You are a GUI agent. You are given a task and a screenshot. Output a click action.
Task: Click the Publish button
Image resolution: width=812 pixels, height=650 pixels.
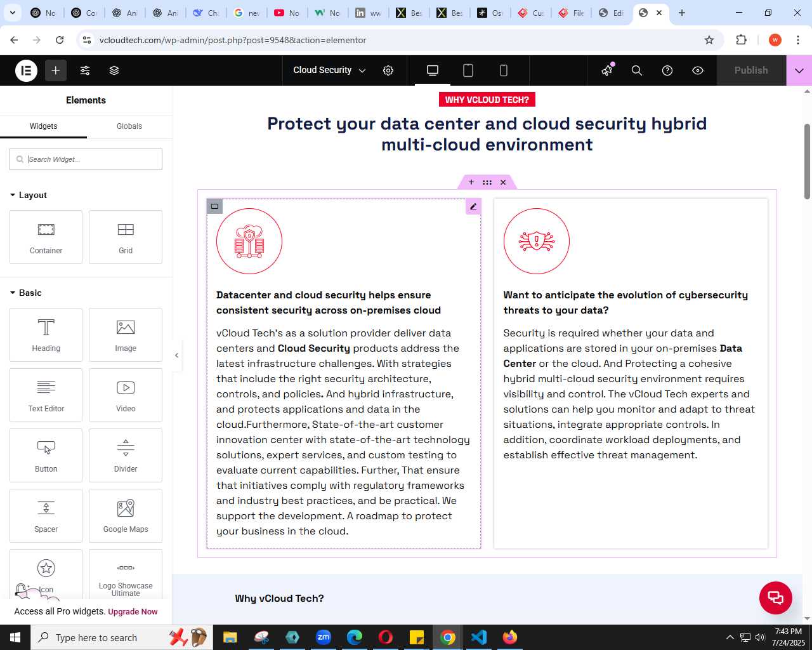click(x=751, y=70)
